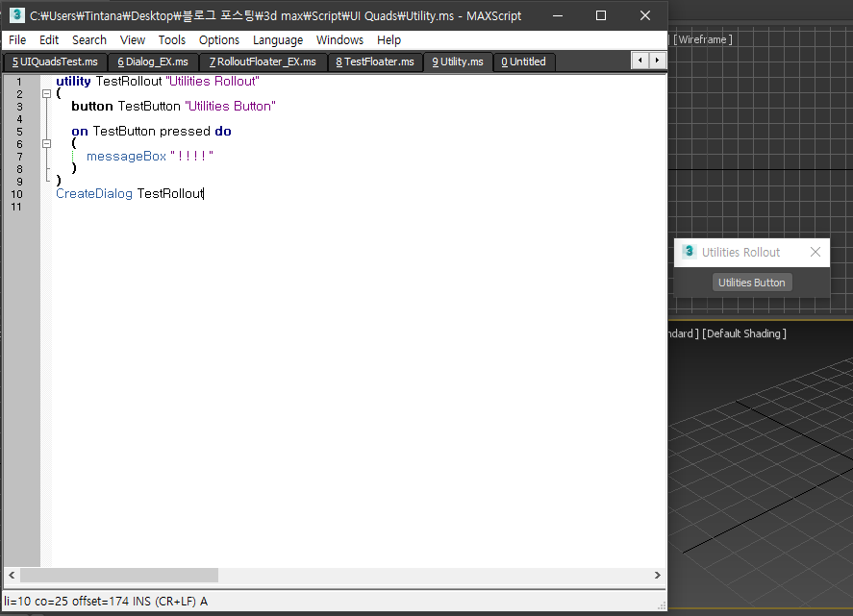Screen dimensions: 853x616
Task: Switch to the TestFloater.ms tab
Action: click(x=375, y=62)
